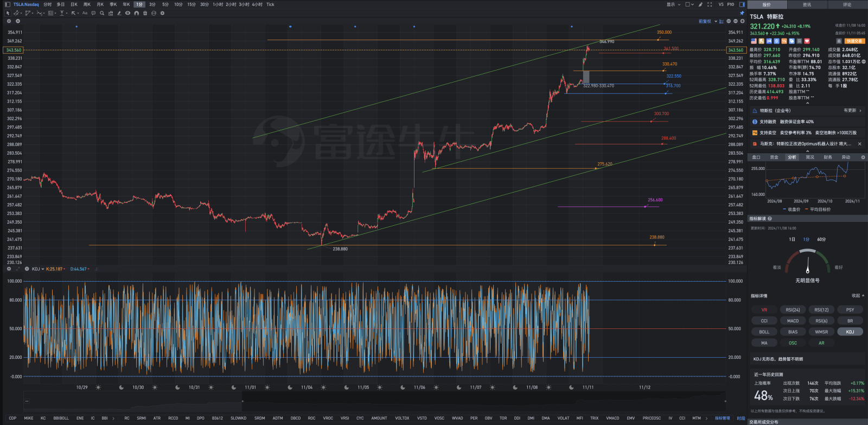868x425 pixels.
Task: Open the VS compare tool
Action: [721, 4]
